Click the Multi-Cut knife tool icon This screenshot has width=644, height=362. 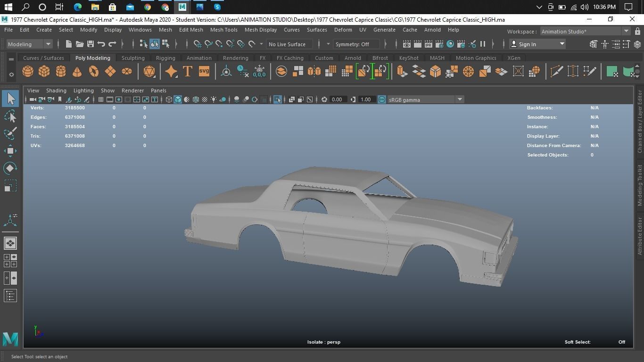[556, 71]
